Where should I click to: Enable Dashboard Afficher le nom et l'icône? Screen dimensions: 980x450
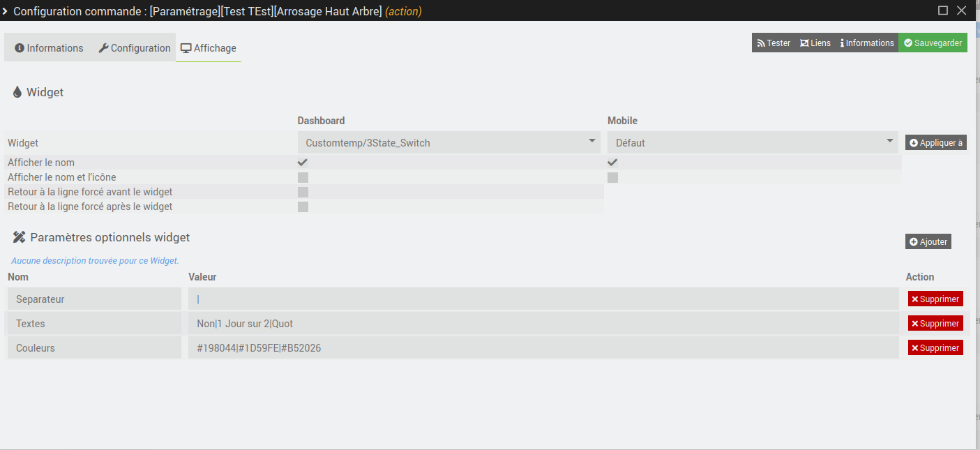pos(303,177)
